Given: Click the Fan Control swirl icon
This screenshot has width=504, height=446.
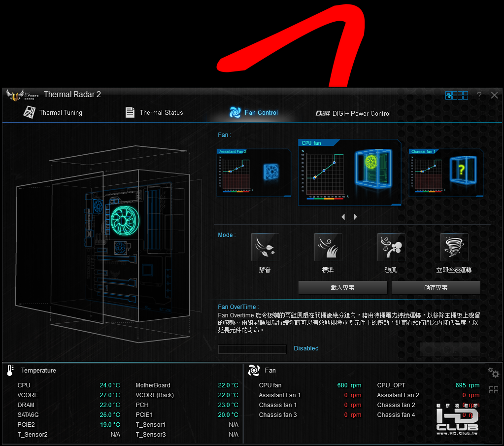Looking at the screenshot, I should tap(235, 112).
